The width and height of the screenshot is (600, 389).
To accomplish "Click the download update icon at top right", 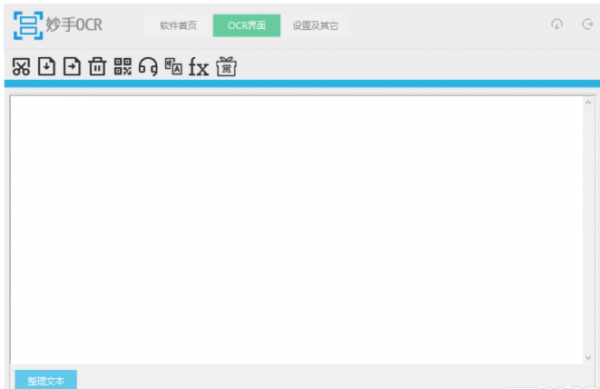I will [557, 24].
